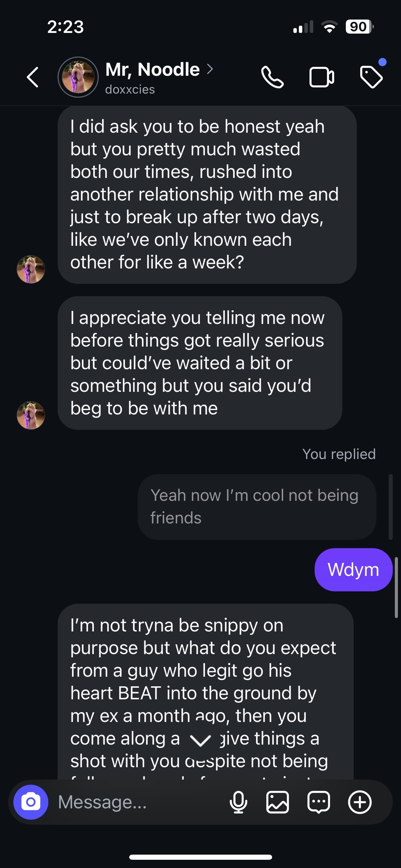Open the tag label icon
This screenshot has width=401, height=868.
point(372,77)
